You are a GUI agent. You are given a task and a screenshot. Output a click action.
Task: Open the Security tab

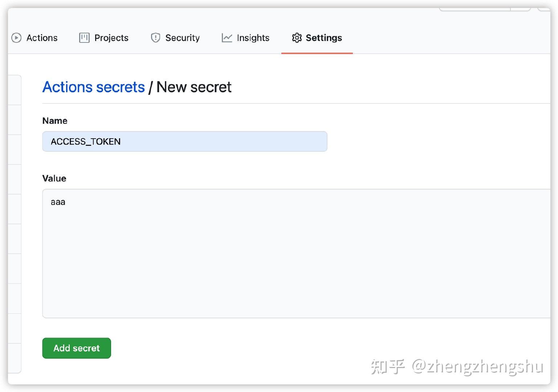point(183,38)
